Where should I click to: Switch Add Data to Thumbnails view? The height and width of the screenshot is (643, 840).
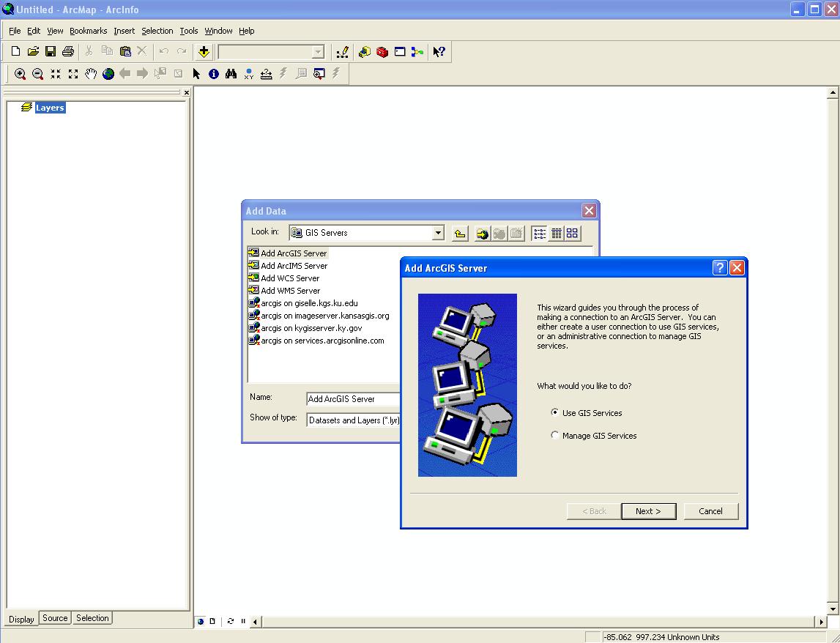(573, 233)
